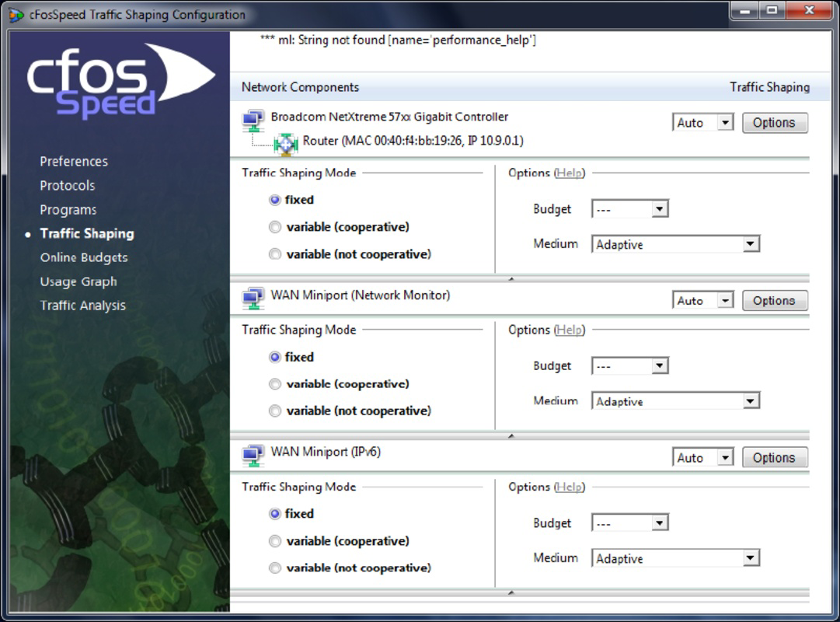Image resolution: width=840 pixels, height=622 pixels.
Task: Select fixed mode for the Broadcom adapter
Action: pos(275,200)
